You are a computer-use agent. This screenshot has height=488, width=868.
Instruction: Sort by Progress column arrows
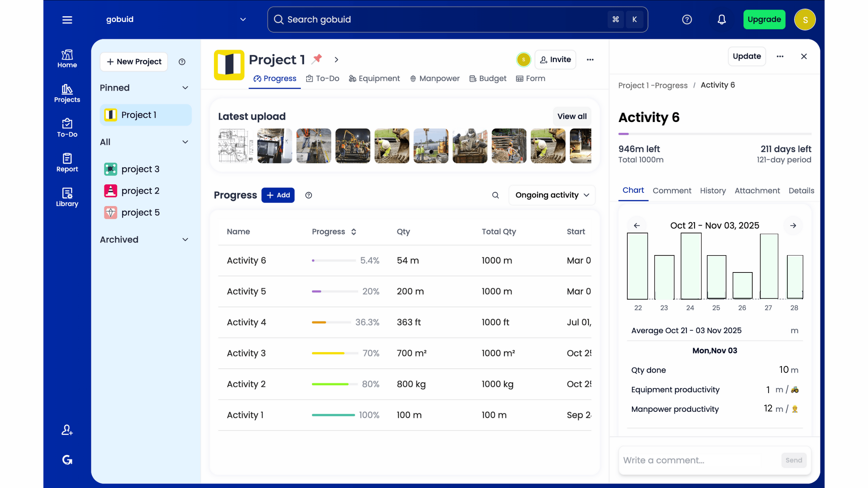pyautogui.click(x=354, y=232)
